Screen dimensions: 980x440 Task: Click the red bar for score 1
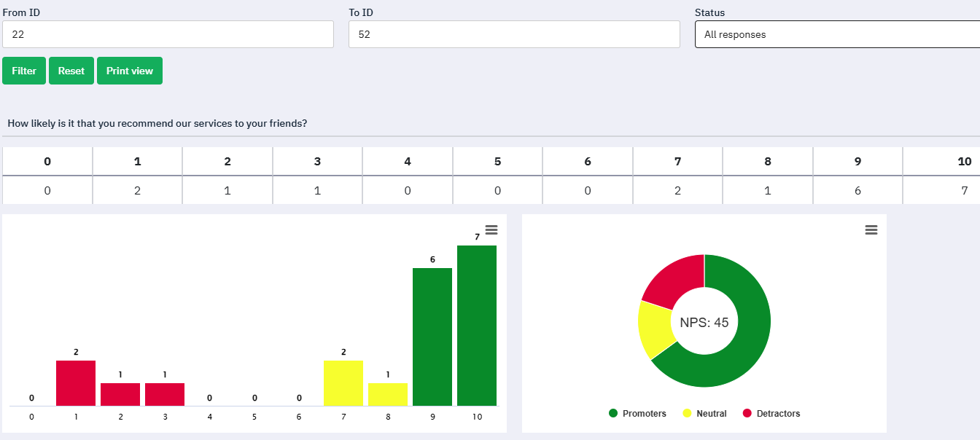pyautogui.click(x=76, y=383)
